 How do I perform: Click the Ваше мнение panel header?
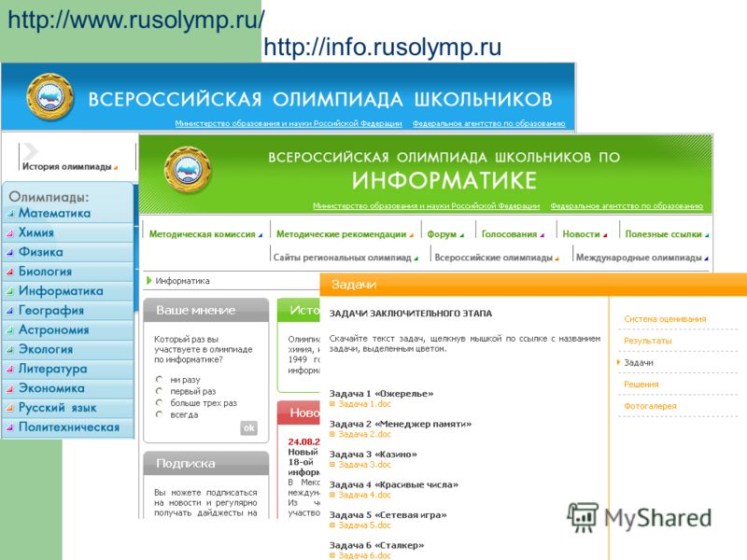pos(205,310)
